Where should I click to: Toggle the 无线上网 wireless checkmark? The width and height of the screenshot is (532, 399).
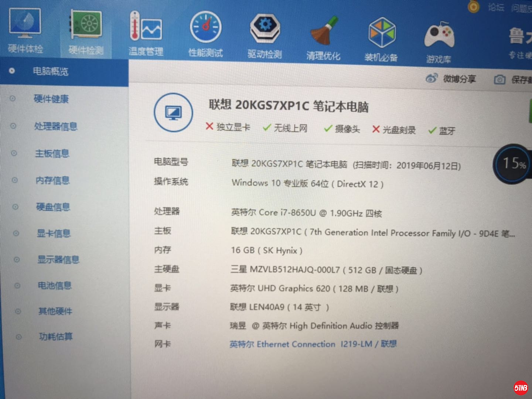(x=267, y=127)
